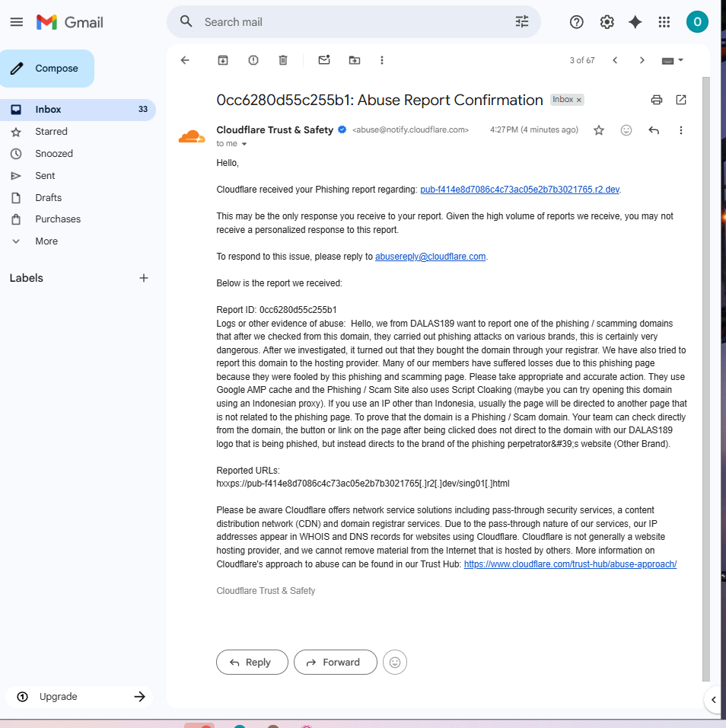Focus the Search mail field
The width and height of the screenshot is (726, 728).
[x=355, y=22]
